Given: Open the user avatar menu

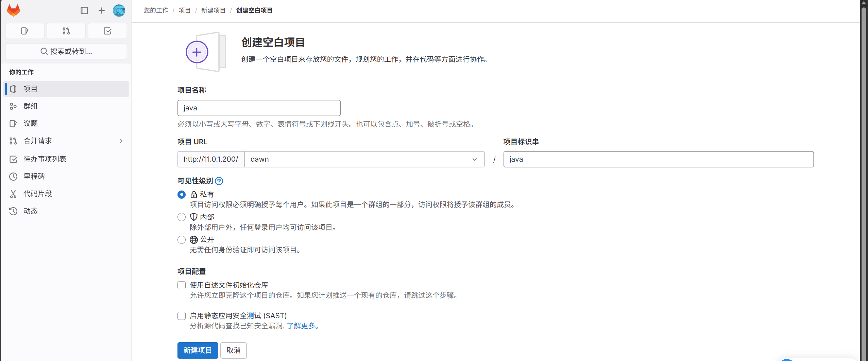Looking at the screenshot, I should pyautogui.click(x=119, y=11).
